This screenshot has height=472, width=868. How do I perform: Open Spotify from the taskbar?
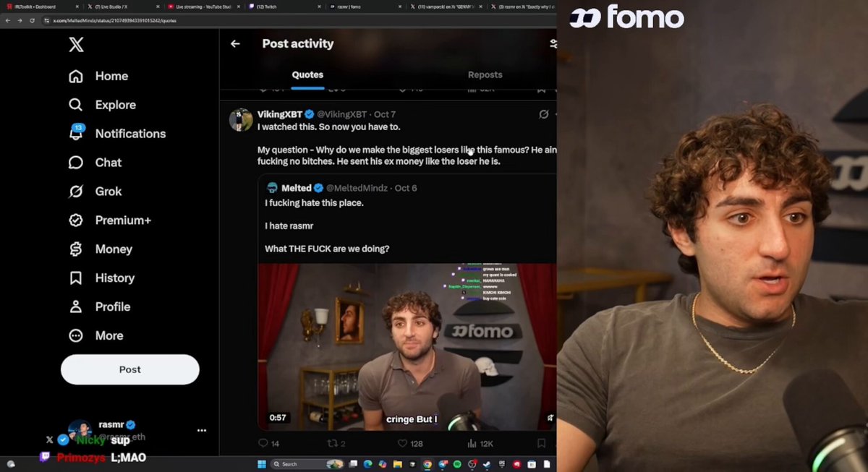(457, 464)
